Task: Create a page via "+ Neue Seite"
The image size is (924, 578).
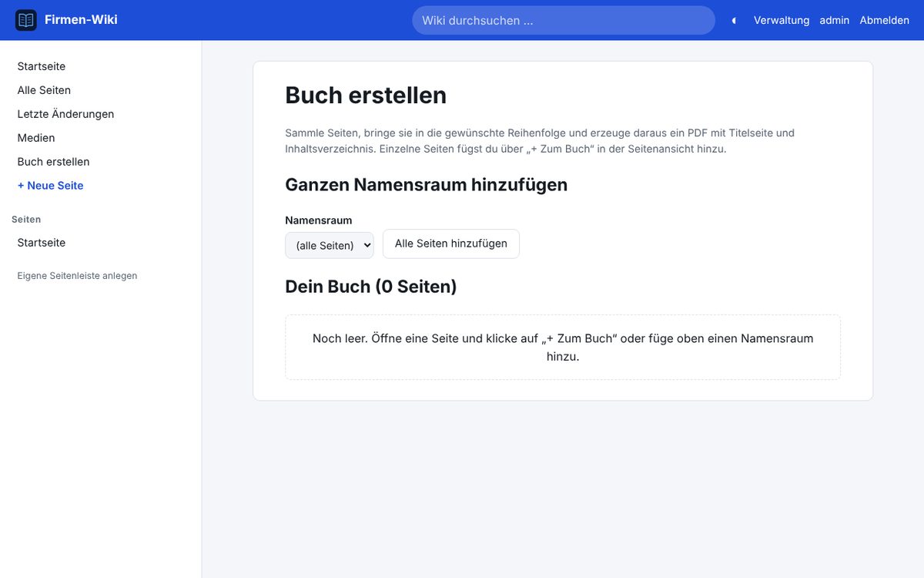Action: click(50, 186)
